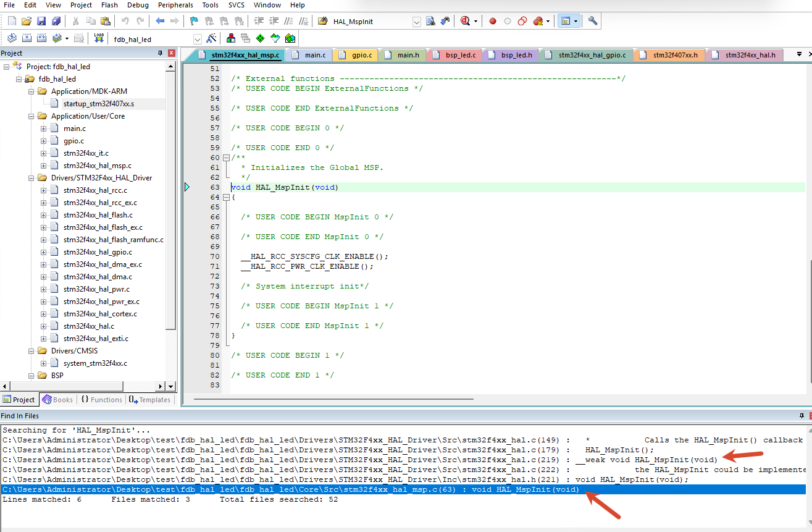Open the configuration wrench icon
Image resolution: width=812 pixels, height=532 pixels.
pyautogui.click(x=593, y=21)
